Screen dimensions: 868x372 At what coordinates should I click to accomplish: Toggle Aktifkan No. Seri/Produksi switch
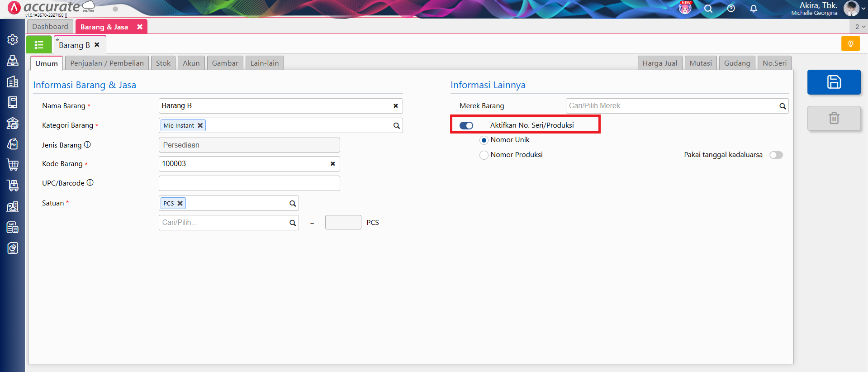click(466, 125)
